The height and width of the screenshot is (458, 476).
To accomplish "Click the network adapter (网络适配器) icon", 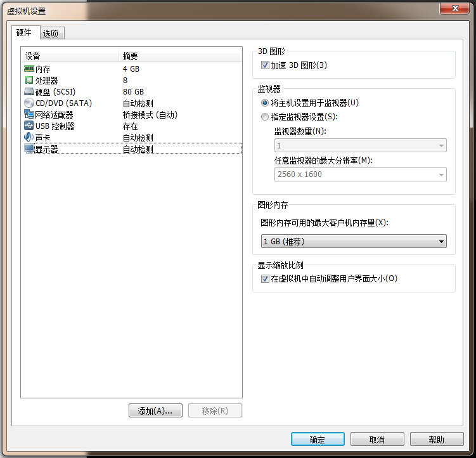I will tap(29, 115).
